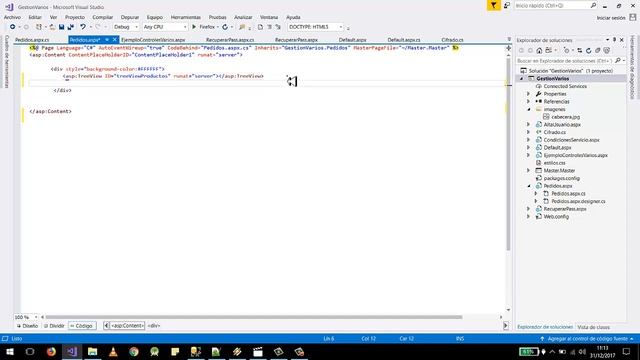This screenshot has height=360, width=640.
Task: Open the Ventana menu
Action: pyautogui.click(x=269, y=17)
